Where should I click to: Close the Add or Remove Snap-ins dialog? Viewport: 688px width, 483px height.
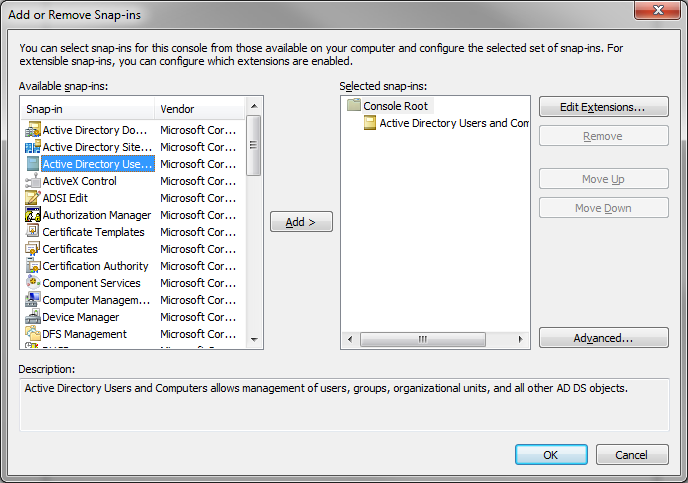657,10
